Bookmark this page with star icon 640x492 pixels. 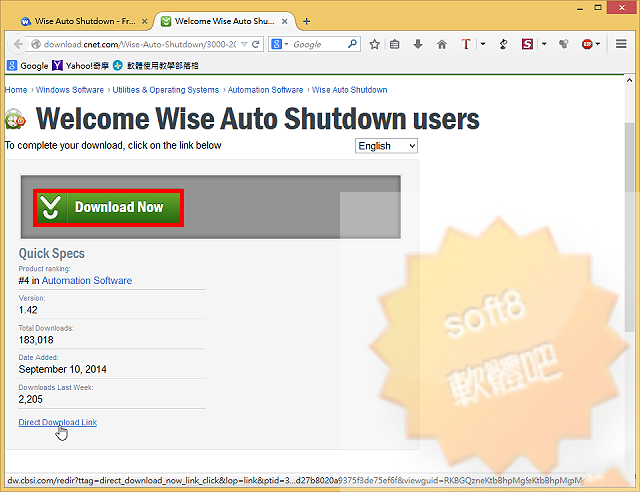[x=374, y=44]
